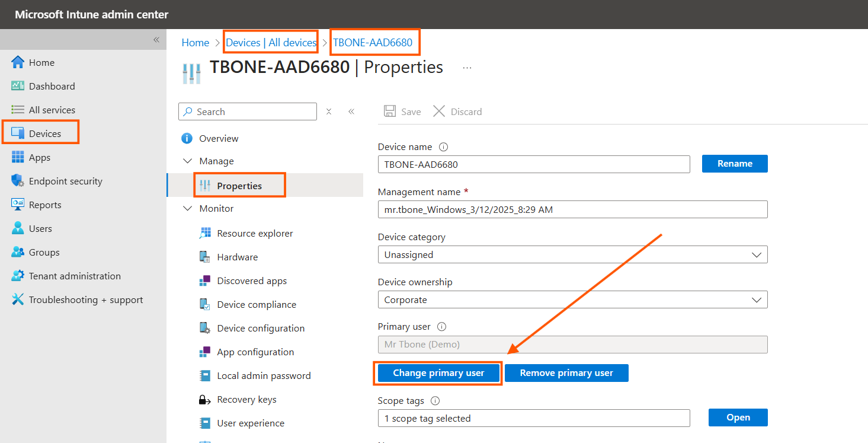Collapse the resource menu pane

[x=351, y=111]
